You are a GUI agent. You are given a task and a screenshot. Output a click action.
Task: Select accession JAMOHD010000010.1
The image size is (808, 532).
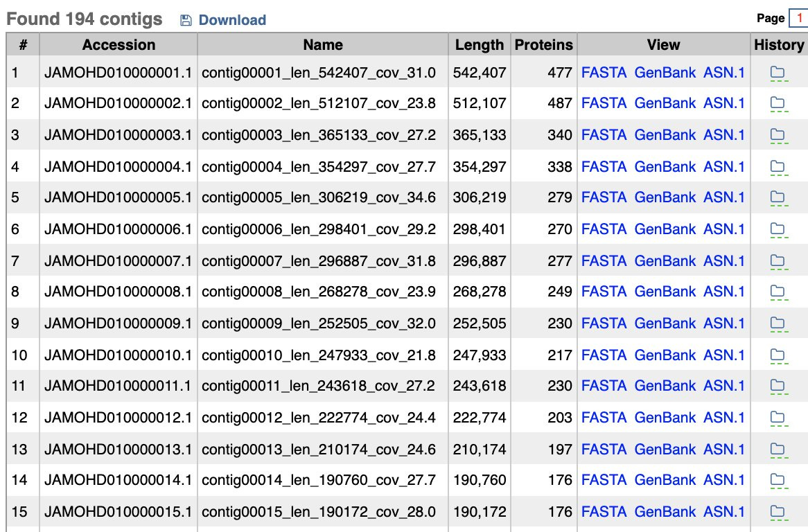118,355
